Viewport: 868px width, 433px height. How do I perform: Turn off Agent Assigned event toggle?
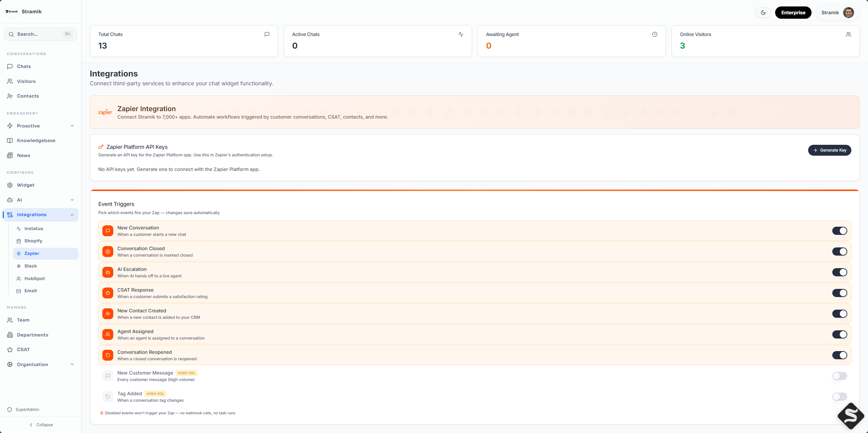(839, 334)
